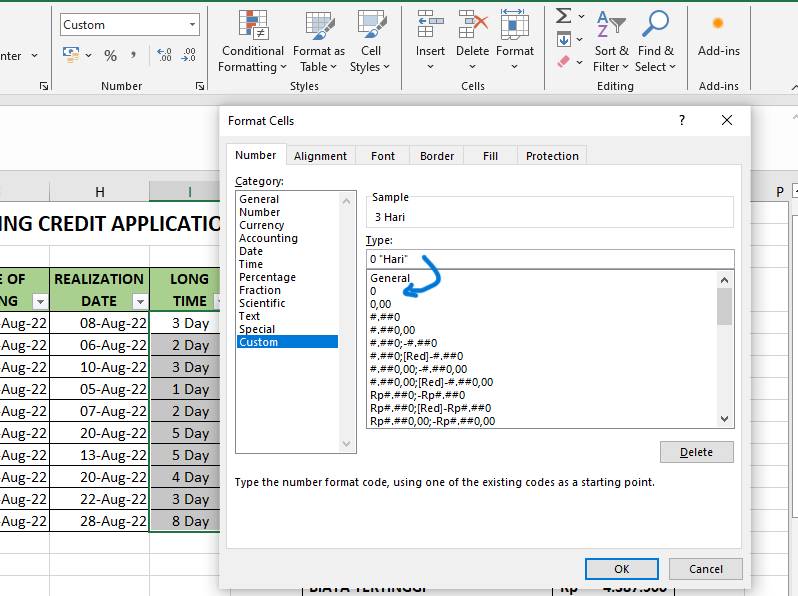Screen dimensions: 798x596
Task: Select Scientific category
Action: [x=287, y=303]
